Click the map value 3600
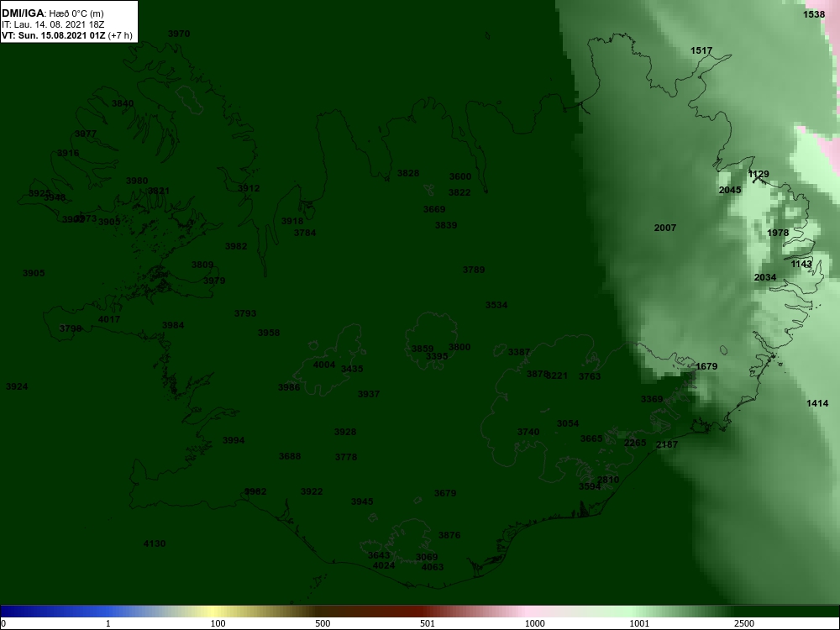Screen dimensions: 840x630 point(460,176)
